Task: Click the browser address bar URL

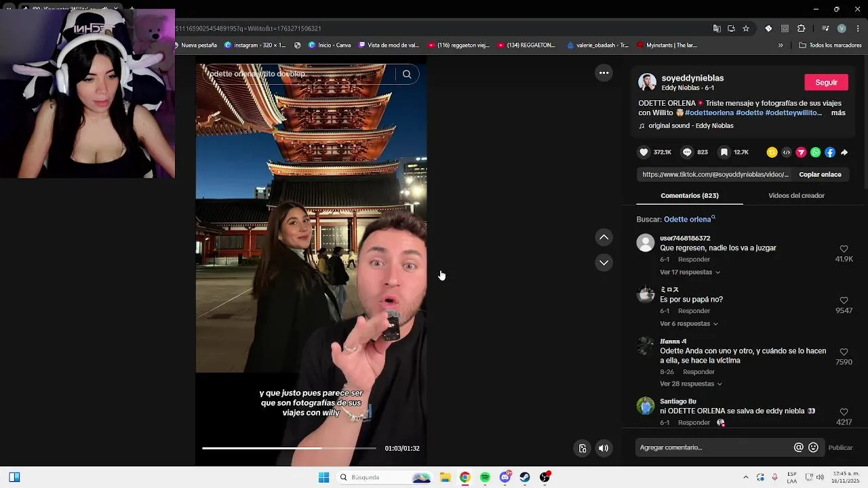Action: click(x=248, y=28)
